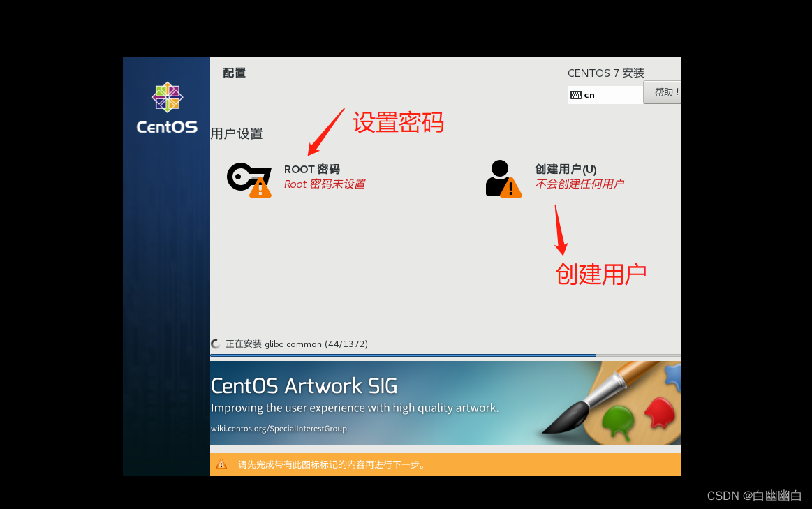812x509 pixels.
Task: Click the '用户设置' section label
Action: pos(237,133)
